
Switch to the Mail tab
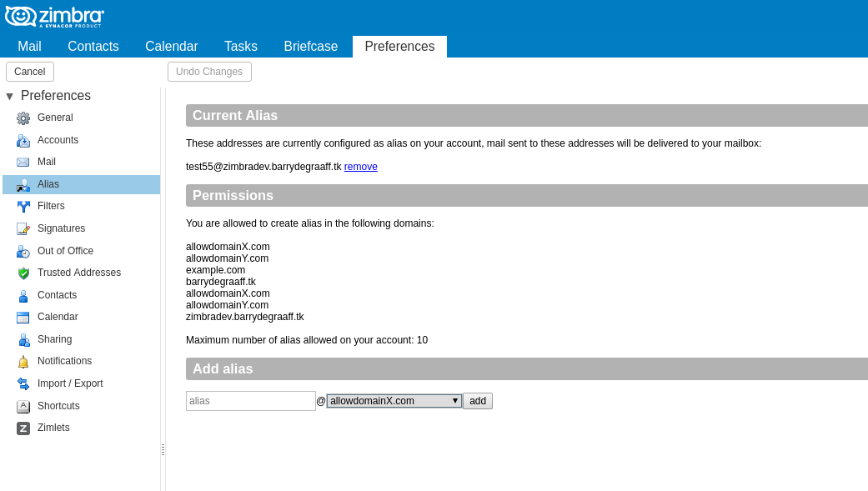click(x=29, y=47)
